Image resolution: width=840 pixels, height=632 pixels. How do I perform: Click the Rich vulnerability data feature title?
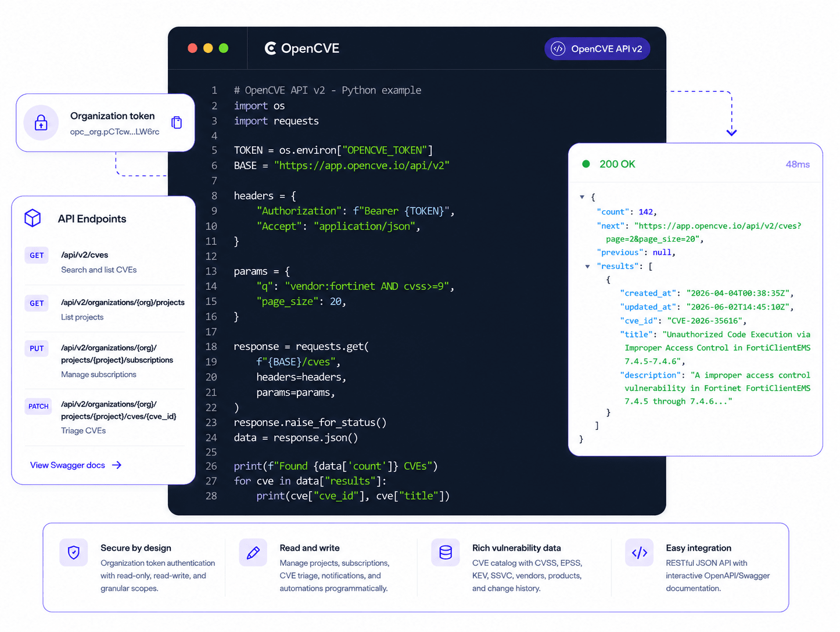pyautogui.click(x=516, y=548)
